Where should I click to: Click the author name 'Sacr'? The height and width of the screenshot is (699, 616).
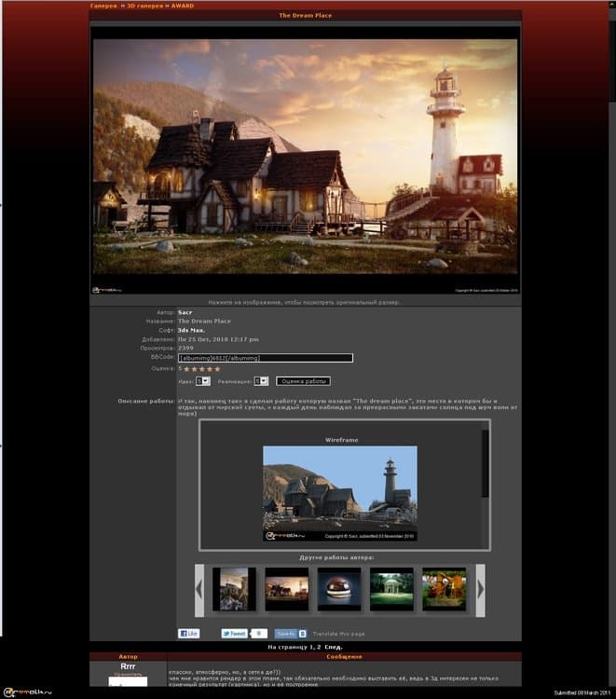185,312
